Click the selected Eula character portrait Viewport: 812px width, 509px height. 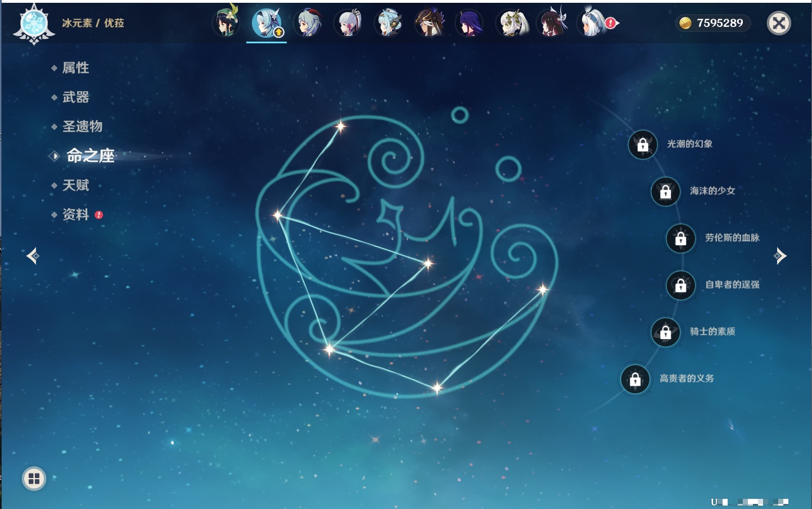pyautogui.click(x=267, y=23)
